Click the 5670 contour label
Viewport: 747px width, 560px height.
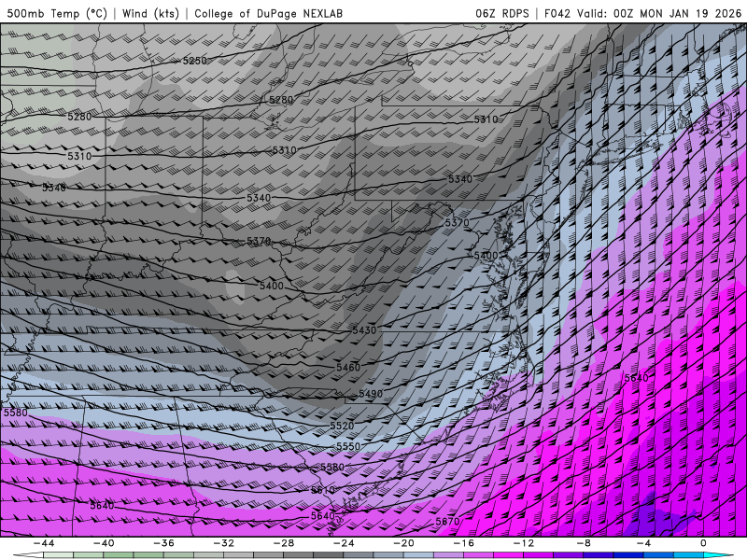pyautogui.click(x=447, y=522)
